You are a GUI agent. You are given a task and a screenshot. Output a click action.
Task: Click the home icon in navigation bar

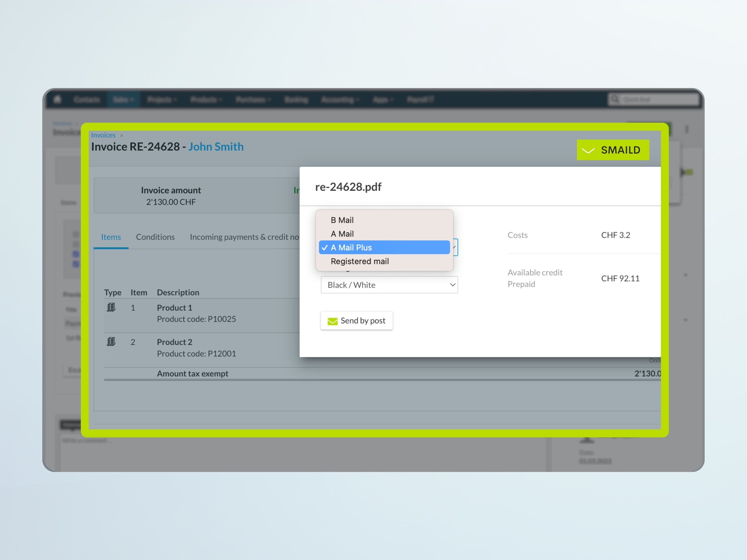(x=58, y=99)
